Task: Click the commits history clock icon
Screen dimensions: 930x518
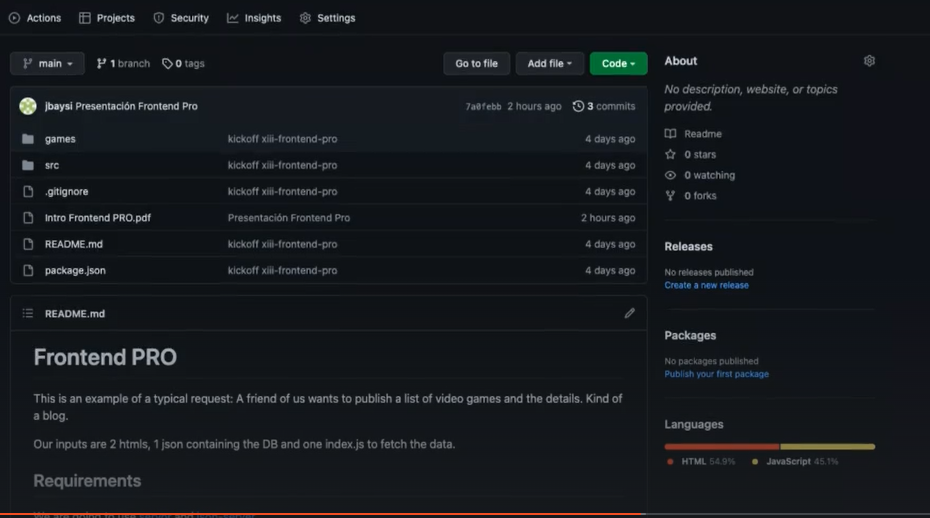Action: point(578,106)
